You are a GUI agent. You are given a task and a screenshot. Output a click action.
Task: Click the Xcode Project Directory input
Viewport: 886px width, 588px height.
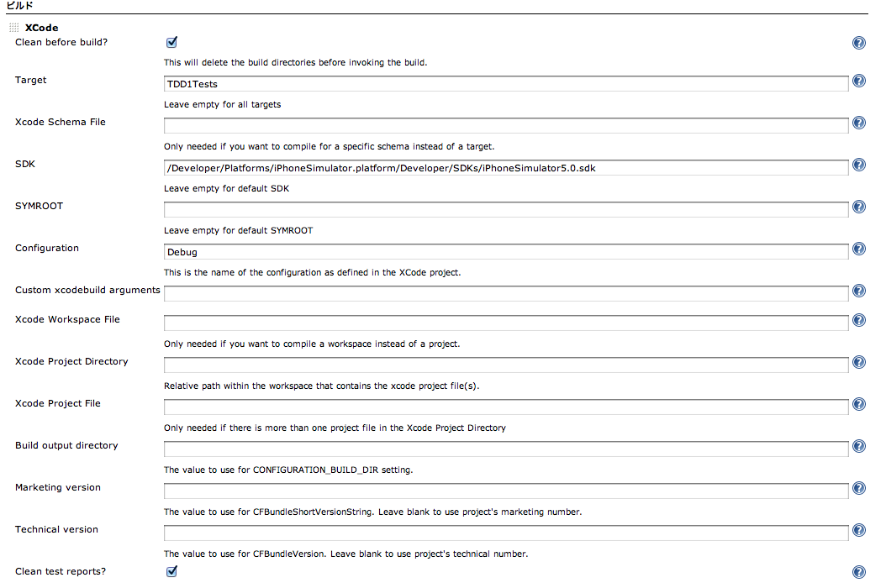point(506,365)
